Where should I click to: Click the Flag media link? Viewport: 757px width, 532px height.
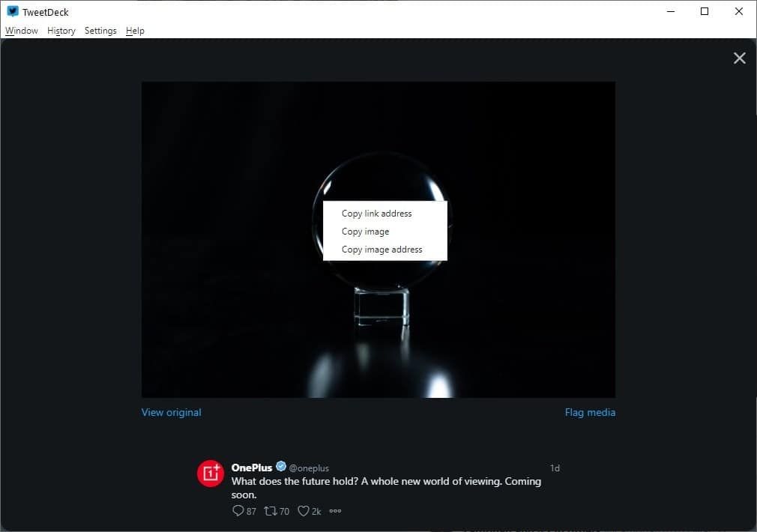tap(590, 412)
